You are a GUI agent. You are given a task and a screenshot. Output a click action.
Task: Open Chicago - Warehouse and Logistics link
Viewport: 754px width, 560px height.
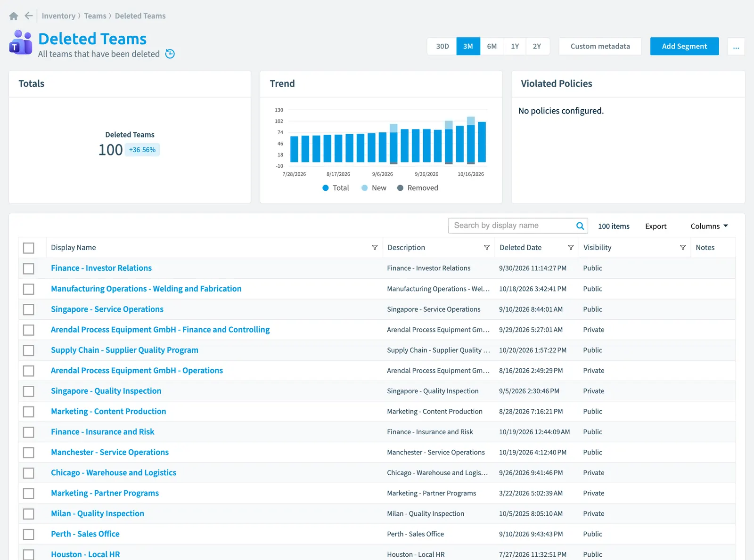[x=114, y=472]
